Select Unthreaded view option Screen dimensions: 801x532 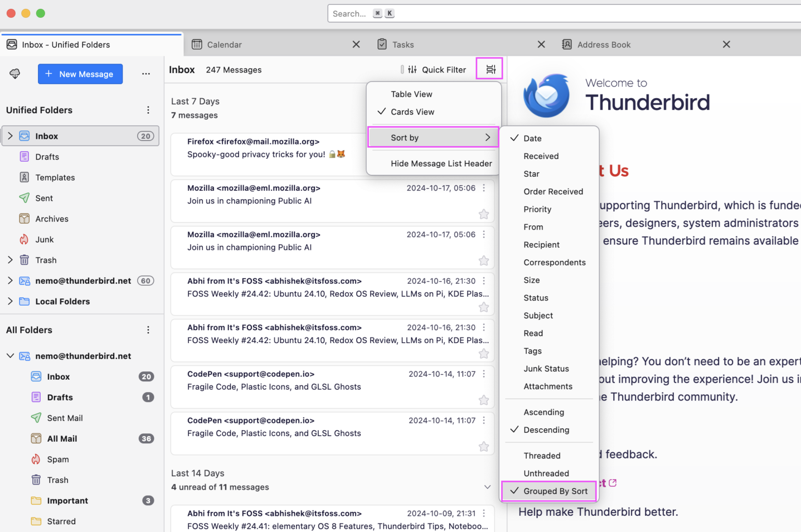pos(549,474)
